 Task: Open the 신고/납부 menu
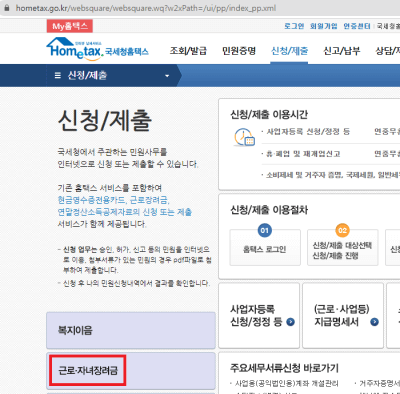[x=342, y=51]
